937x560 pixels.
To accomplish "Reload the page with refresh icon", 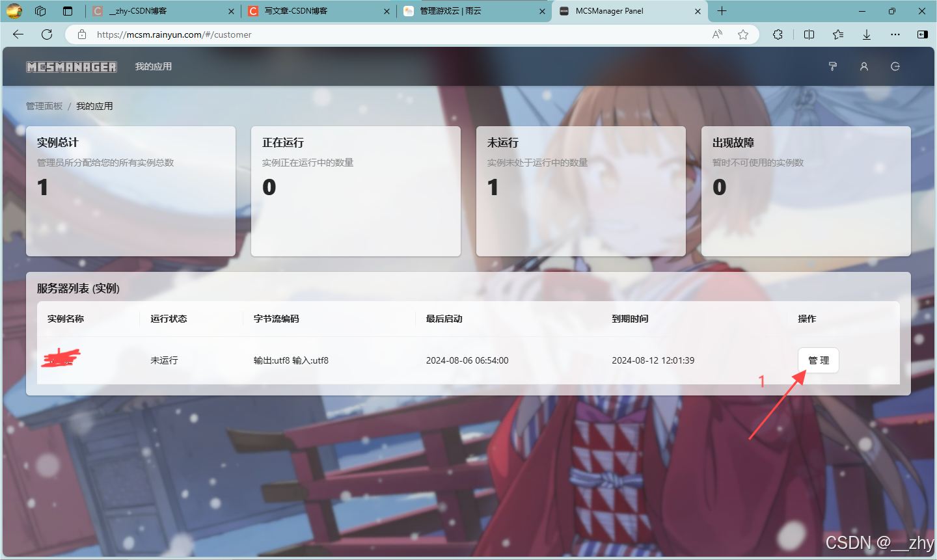I will [x=47, y=34].
